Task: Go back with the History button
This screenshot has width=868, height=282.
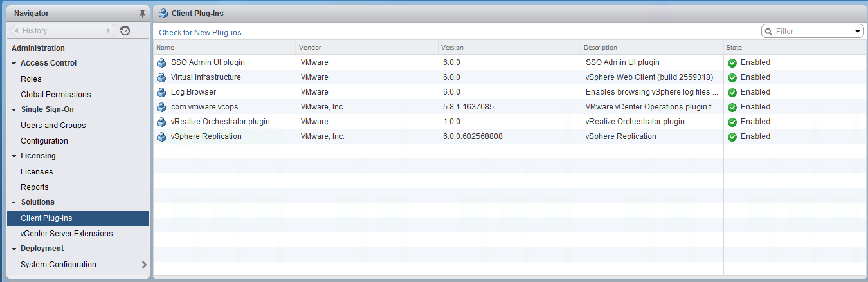Action: (x=55, y=30)
